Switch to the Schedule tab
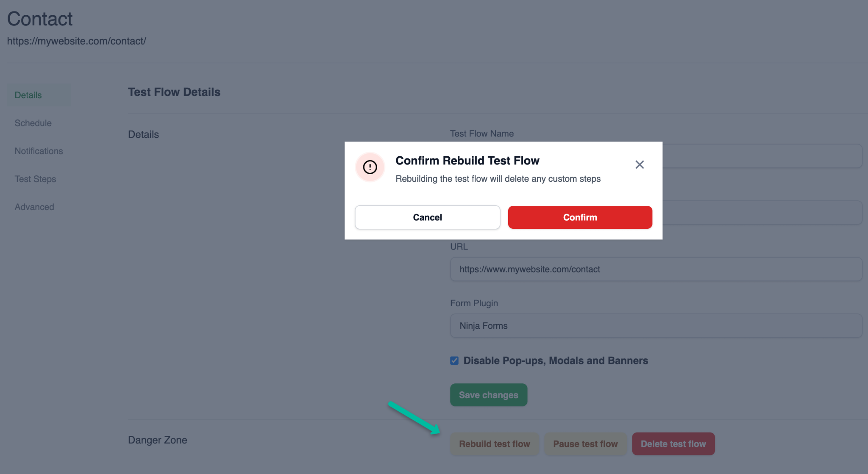The height and width of the screenshot is (474, 868). pyautogui.click(x=33, y=123)
